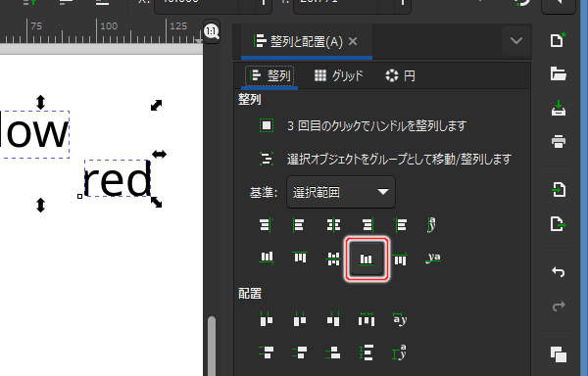Export the document
The width and height of the screenshot is (588, 376).
(x=559, y=224)
